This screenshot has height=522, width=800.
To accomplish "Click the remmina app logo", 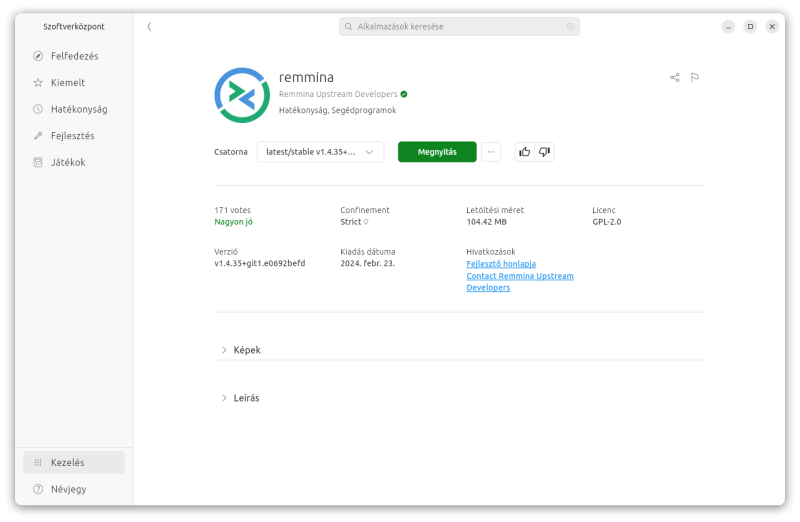I will [242, 95].
